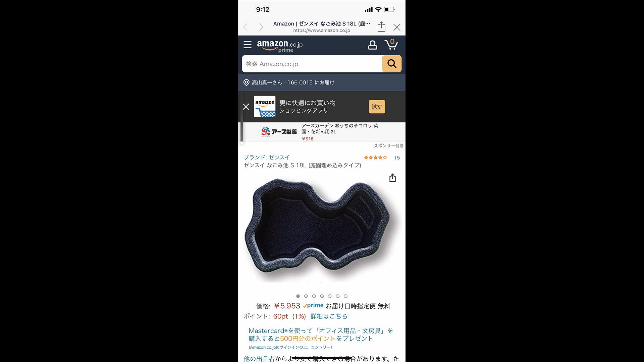This screenshot has width=644, height=362.
Task: Go back with the browser back arrow
Action: 246,27
